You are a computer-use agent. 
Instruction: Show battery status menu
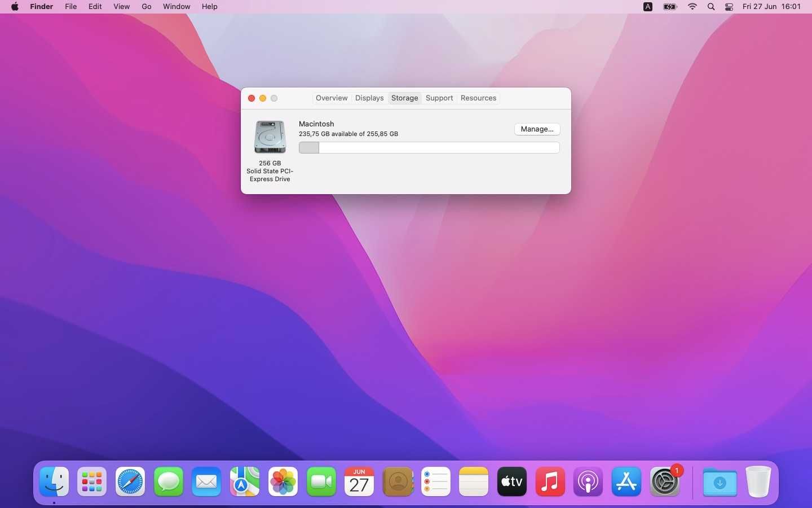670,7
